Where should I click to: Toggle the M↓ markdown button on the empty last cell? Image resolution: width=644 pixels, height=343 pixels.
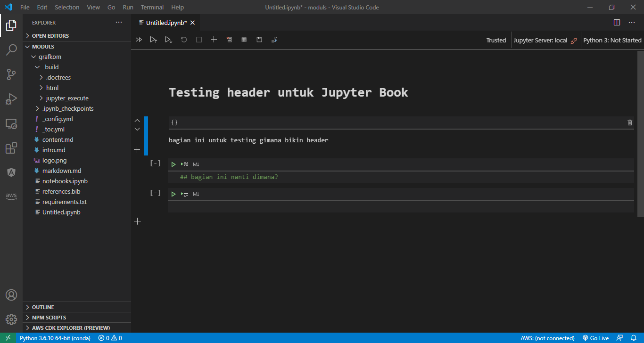[196, 194]
